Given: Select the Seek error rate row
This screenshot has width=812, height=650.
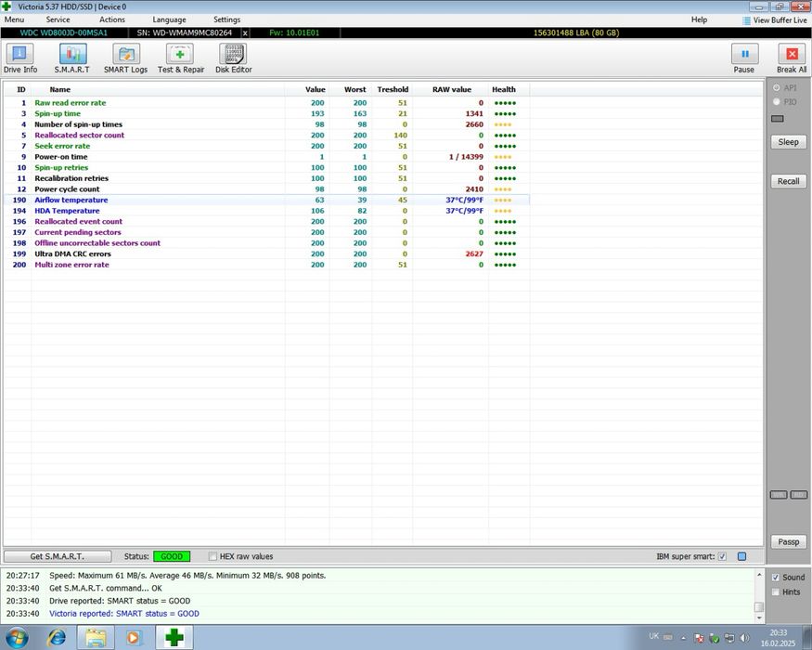Looking at the screenshot, I should coord(266,146).
